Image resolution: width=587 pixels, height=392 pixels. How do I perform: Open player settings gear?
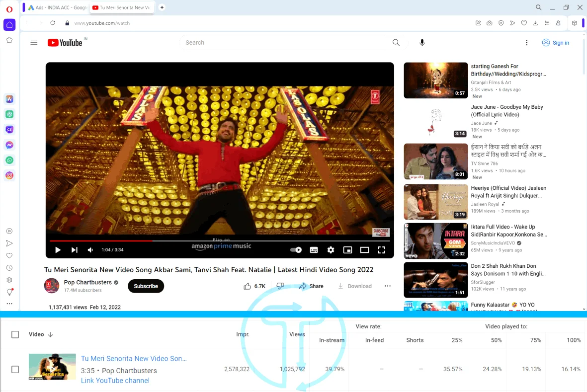coord(331,250)
